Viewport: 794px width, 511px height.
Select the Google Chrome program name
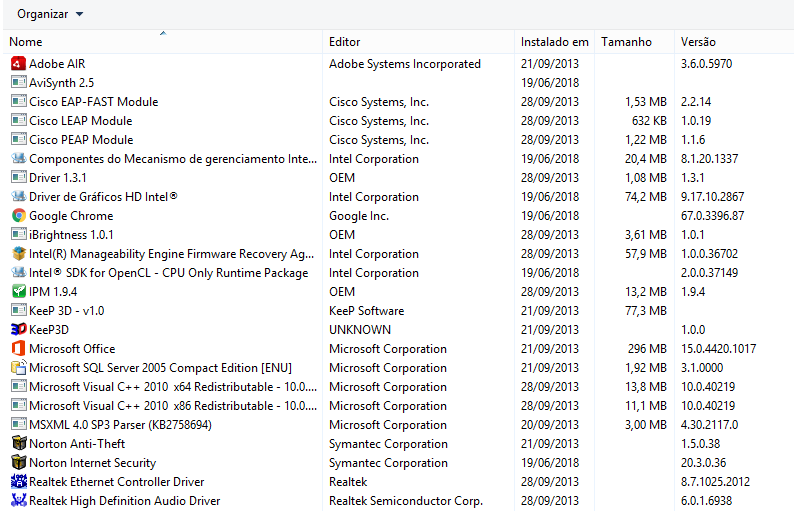pyautogui.click(x=71, y=216)
